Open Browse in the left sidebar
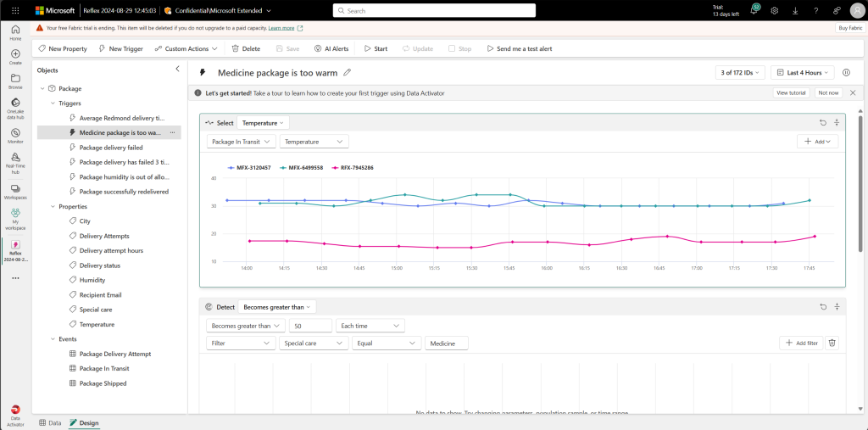The height and width of the screenshot is (430, 868). [15, 81]
